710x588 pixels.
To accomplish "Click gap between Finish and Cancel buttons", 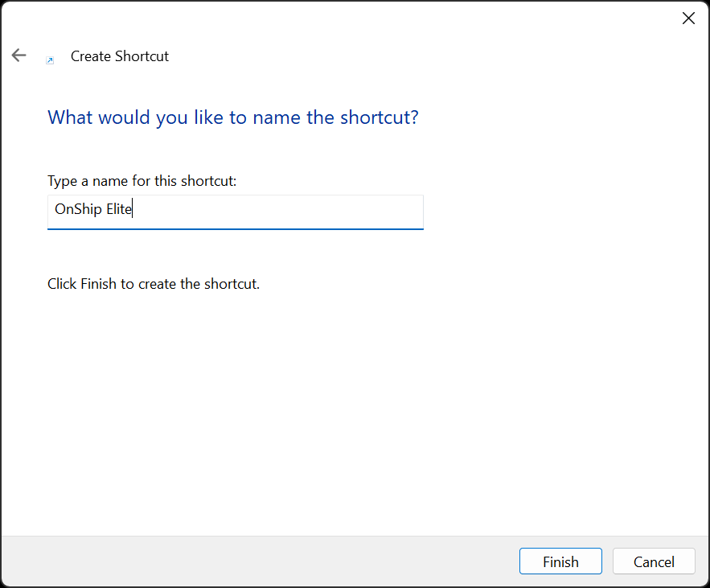I will click(x=607, y=561).
